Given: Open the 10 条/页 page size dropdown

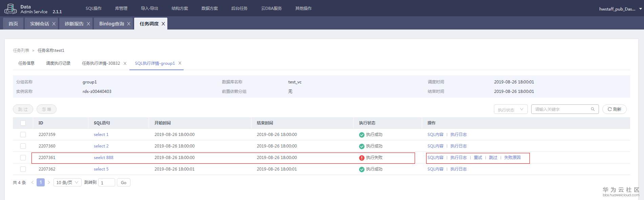Looking at the screenshot, I should pyautogui.click(x=67, y=182).
